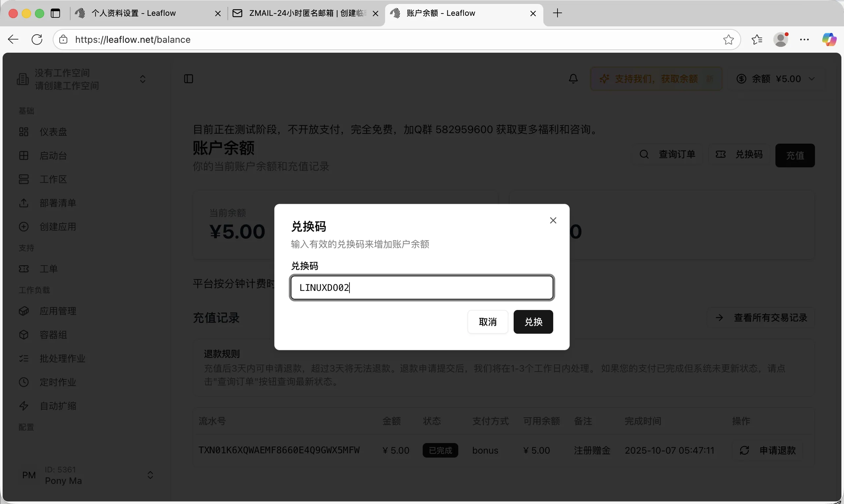The image size is (844, 504).
Task: Click the browser refresh icon
Action: click(x=37, y=40)
